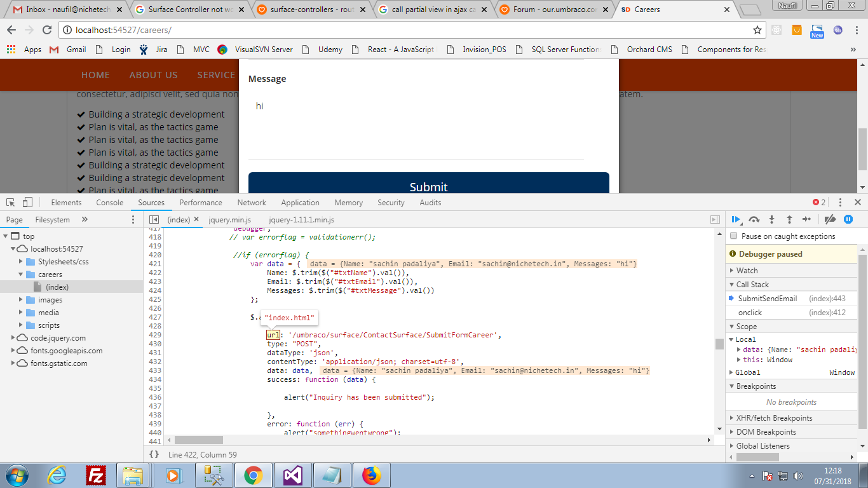868x488 pixels.
Task: Open navigator panel options menu
Action: (133, 219)
